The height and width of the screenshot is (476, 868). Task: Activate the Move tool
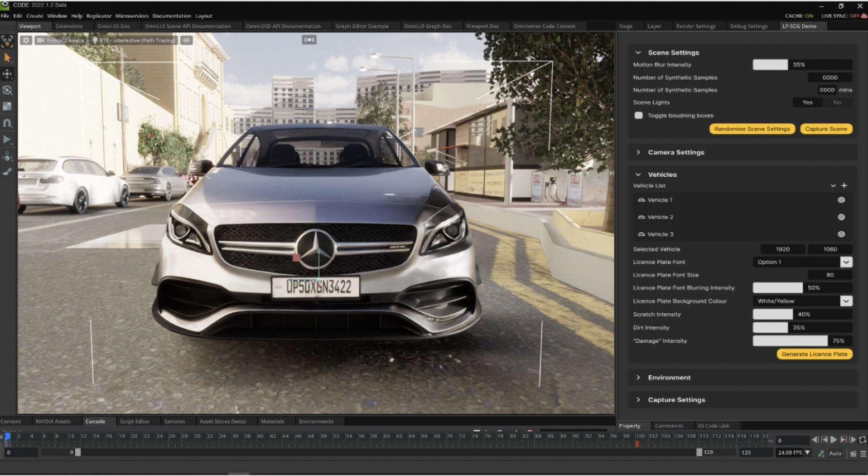point(7,74)
